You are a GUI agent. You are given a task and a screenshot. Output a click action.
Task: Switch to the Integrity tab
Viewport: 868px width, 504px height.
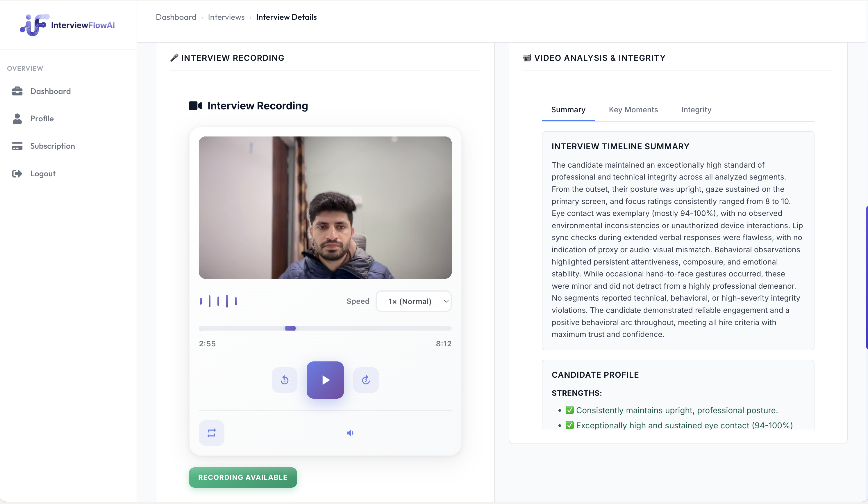click(696, 110)
